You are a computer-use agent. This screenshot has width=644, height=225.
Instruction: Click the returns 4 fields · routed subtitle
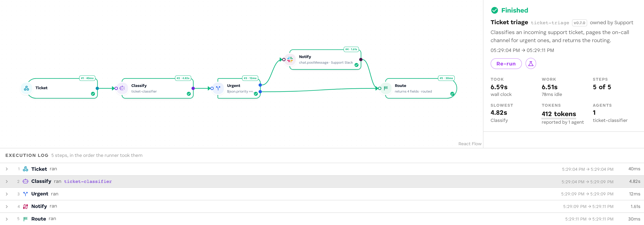tap(413, 91)
